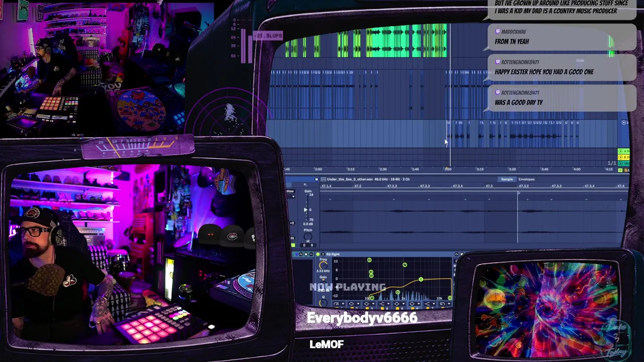Click the 1/1 quantization label
This screenshot has height=362, width=644.
[612, 163]
